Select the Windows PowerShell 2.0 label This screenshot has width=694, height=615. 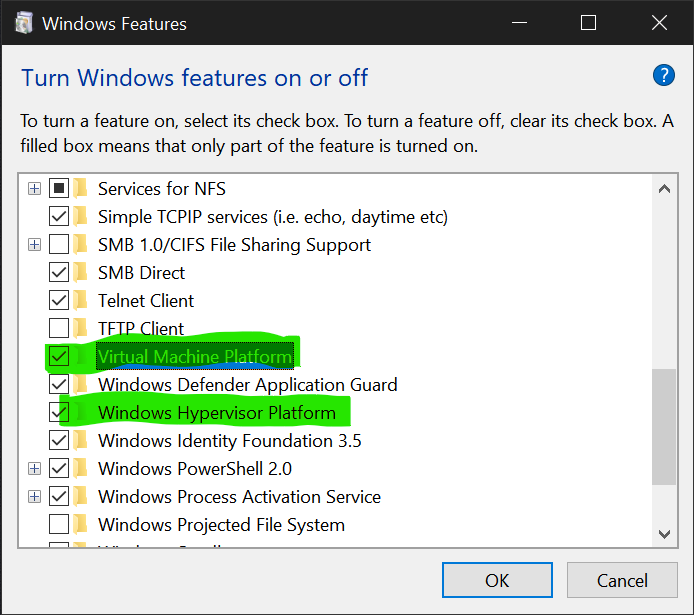coord(195,469)
